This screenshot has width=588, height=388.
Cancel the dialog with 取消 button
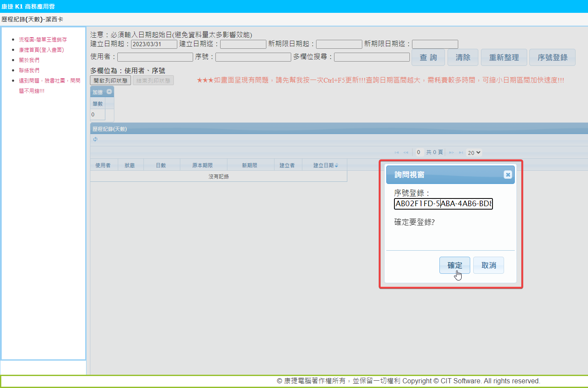click(x=488, y=265)
